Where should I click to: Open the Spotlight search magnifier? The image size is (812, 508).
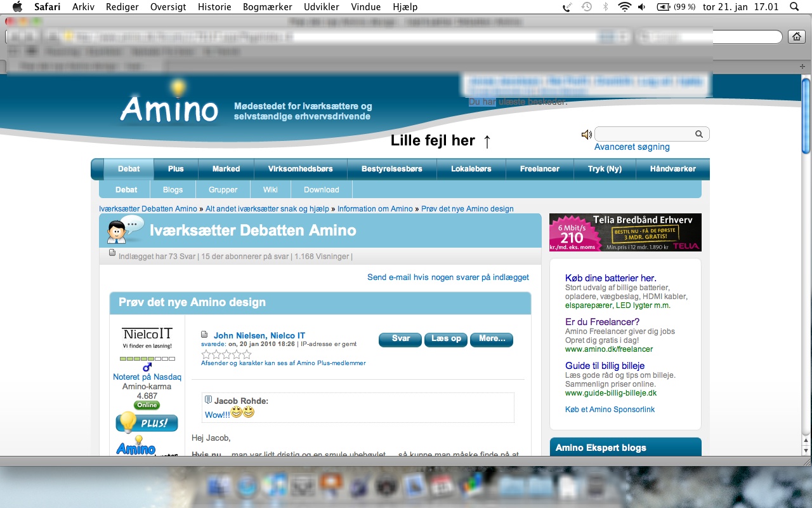(x=794, y=7)
